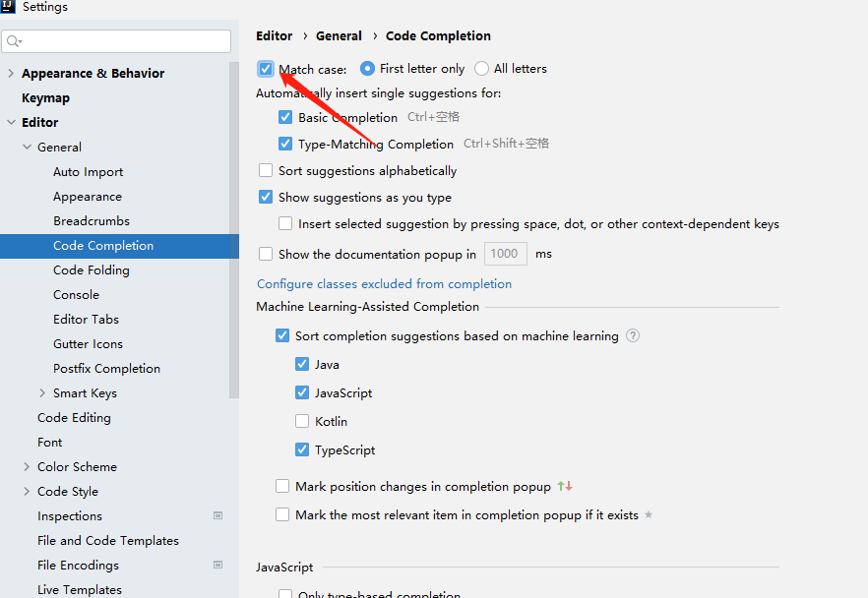Collapse the Editor tree section
The image size is (868, 598).
point(11,123)
